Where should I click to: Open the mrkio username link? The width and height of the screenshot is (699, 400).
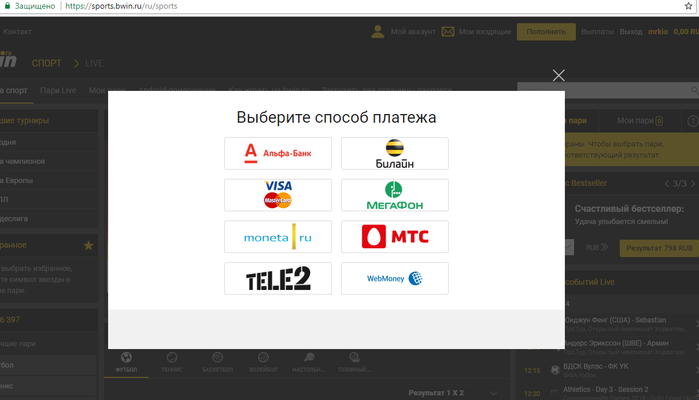(658, 32)
